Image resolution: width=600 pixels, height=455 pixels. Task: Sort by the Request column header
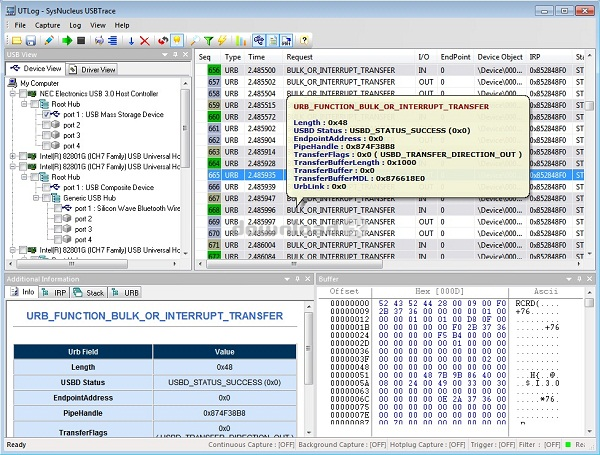349,57
